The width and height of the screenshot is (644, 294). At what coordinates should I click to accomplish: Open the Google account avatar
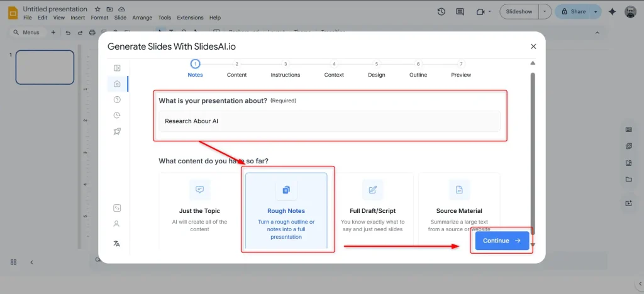click(630, 11)
